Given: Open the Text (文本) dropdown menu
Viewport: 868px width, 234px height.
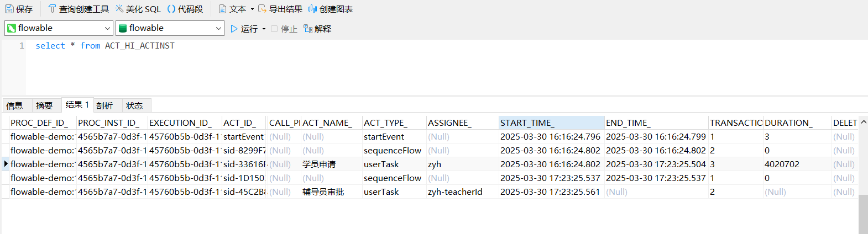Looking at the screenshot, I should click(x=252, y=9).
